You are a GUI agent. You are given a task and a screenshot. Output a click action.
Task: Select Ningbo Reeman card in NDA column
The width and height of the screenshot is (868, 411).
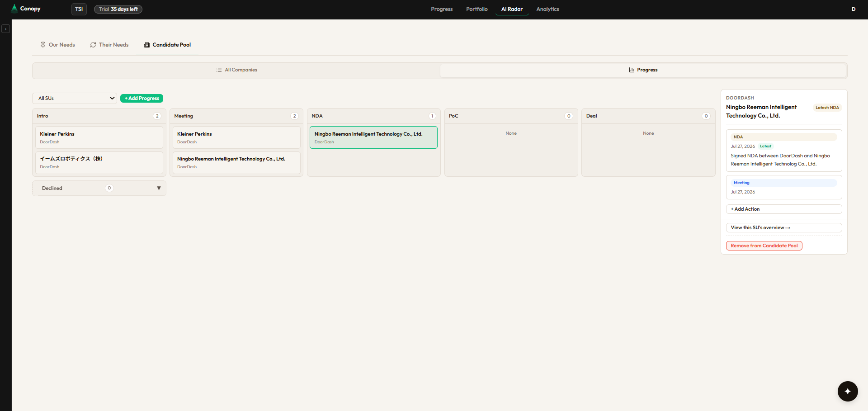coord(373,137)
